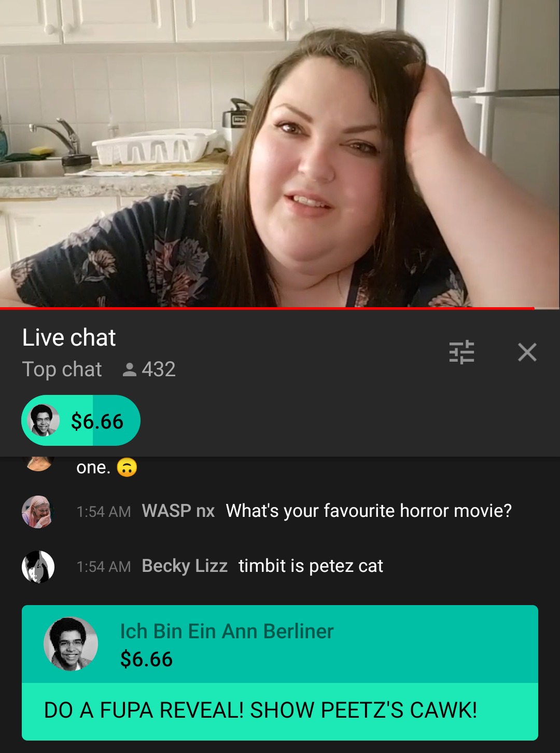Tap the partially hidden chat avatar

click(39, 463)
